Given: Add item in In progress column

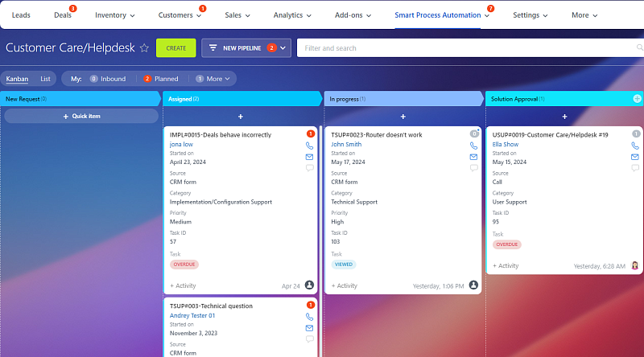Looking at the screenshot, I should tap(403, 117).
